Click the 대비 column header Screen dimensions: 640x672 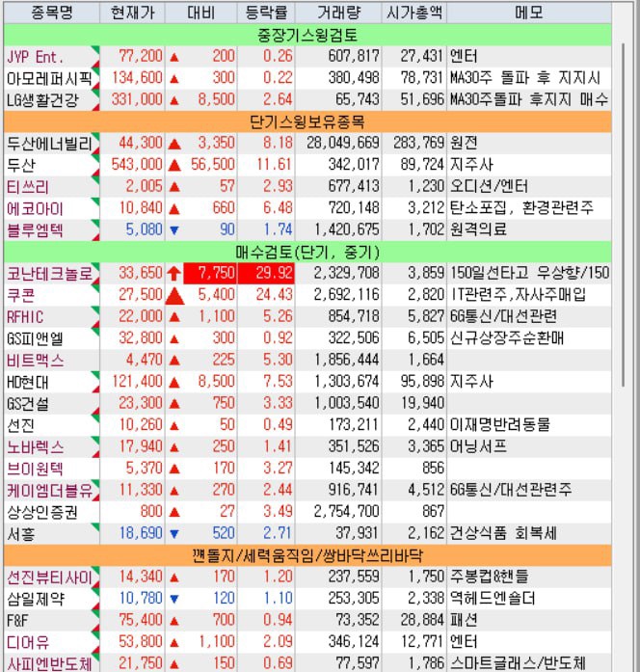tap(200, 13)
